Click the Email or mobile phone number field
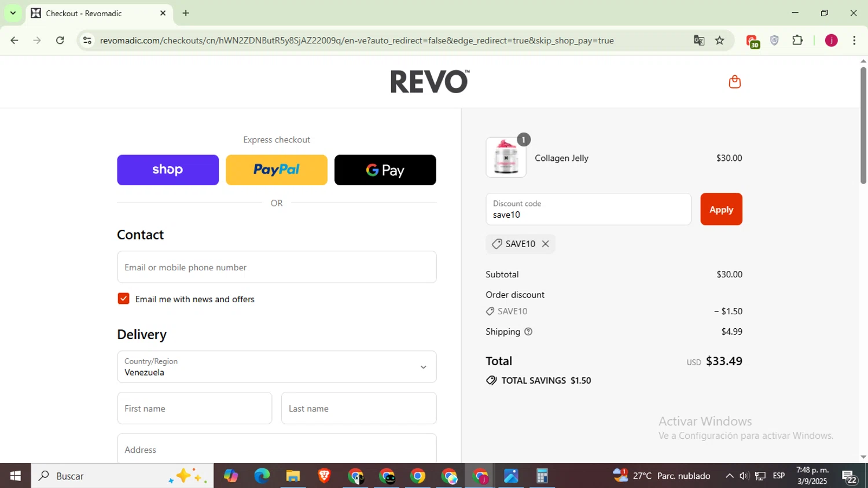This screenshot has height=488, width=868. coord(277,267)
